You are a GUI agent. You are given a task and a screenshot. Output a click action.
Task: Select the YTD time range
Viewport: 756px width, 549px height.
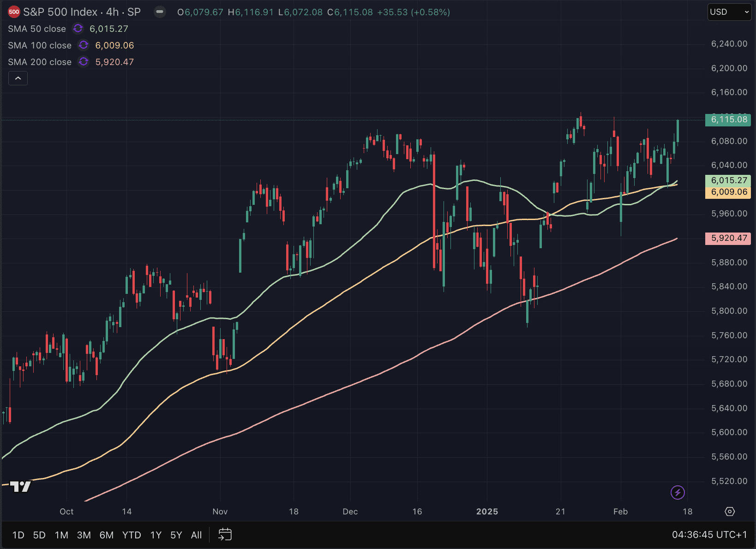click(132, 535)
